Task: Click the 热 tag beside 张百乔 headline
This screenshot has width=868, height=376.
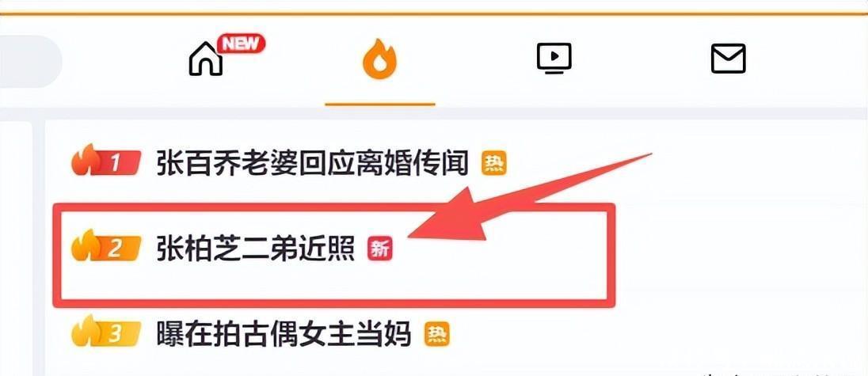Action: (493, 164)
